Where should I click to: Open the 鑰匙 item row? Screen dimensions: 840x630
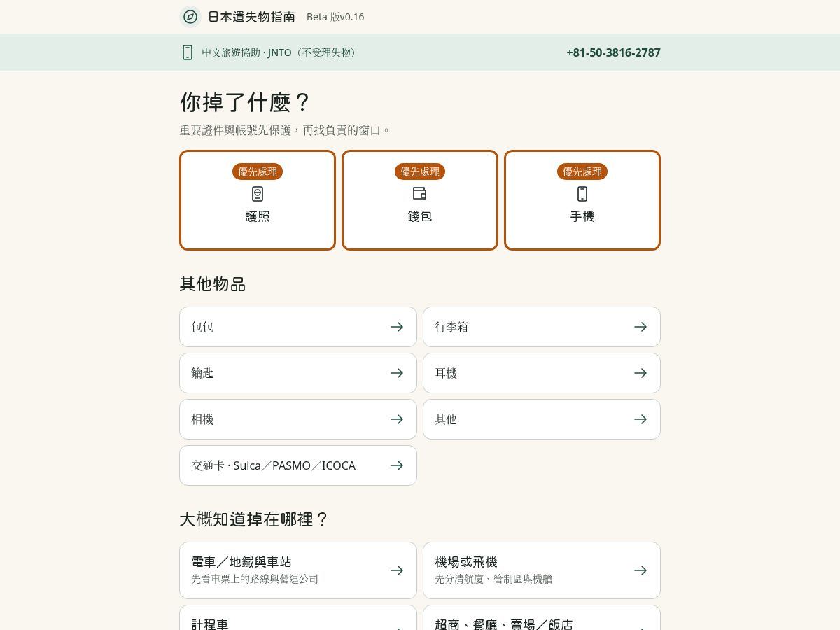(x=298, y=373)
